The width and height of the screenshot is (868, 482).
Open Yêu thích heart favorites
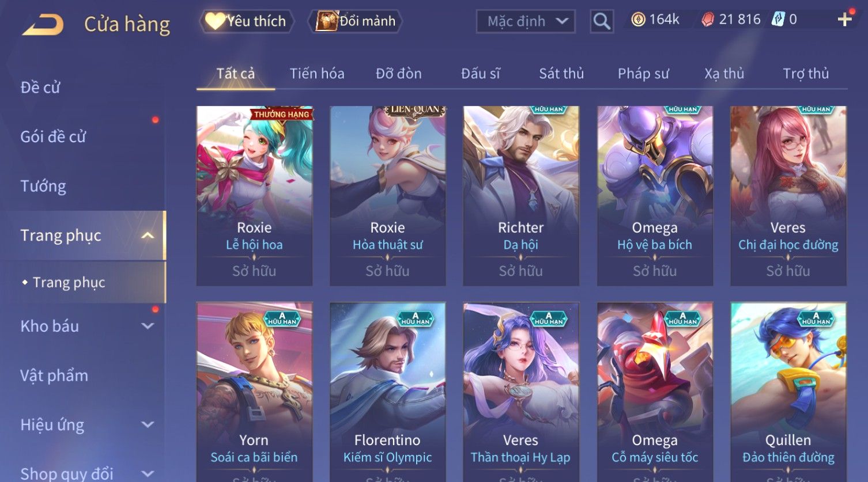point(247,21)
